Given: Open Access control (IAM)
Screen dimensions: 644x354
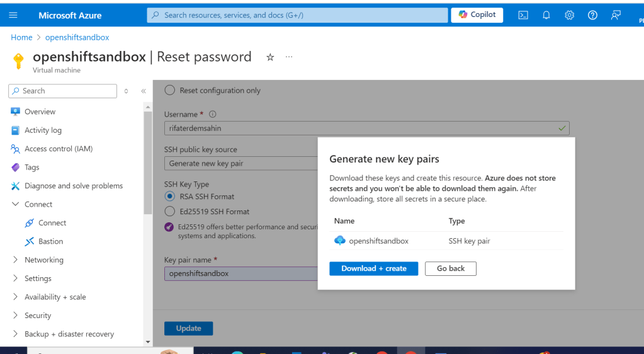Looking at the screenshot, I should click(59, 149).
